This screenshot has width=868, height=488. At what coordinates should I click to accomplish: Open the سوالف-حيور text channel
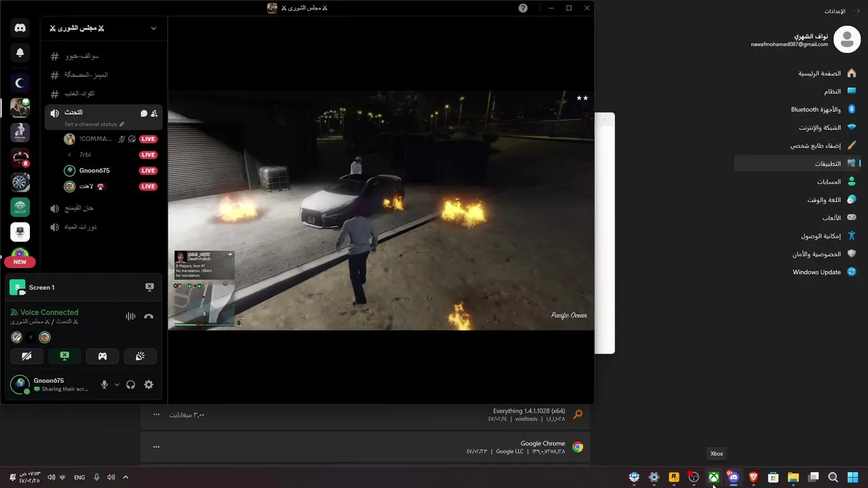(104, 56)
